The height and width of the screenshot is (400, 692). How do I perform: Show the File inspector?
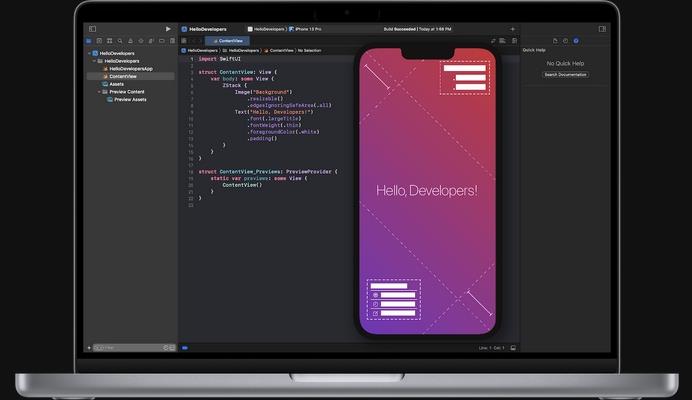[x=555, y=41]
